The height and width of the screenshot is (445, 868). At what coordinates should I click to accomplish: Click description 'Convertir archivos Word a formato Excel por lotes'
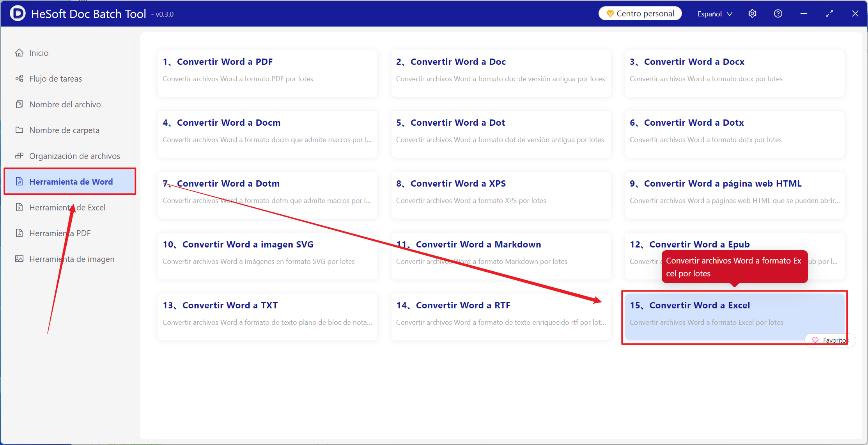tap(707, 322)
